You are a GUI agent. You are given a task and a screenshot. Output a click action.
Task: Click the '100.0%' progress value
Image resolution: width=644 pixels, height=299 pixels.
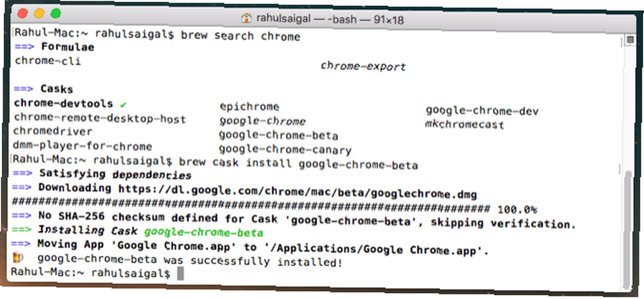coord(517,210)
